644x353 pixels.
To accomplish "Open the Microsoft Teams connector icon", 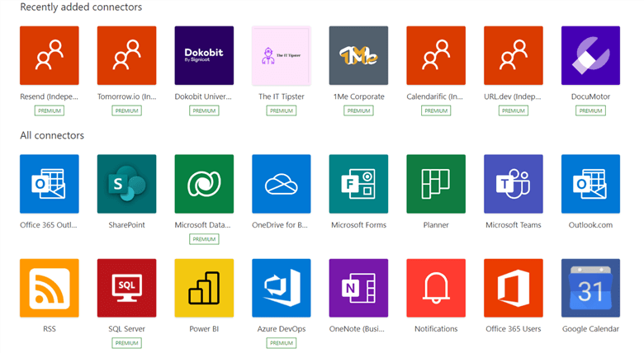I will click(x=514, y=184).
